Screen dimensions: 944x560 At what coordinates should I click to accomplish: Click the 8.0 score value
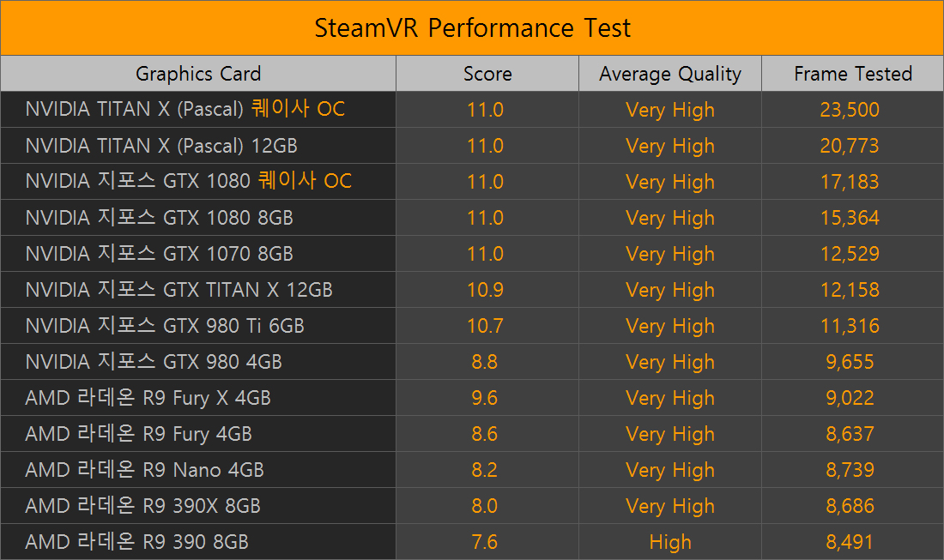(485, 507)
